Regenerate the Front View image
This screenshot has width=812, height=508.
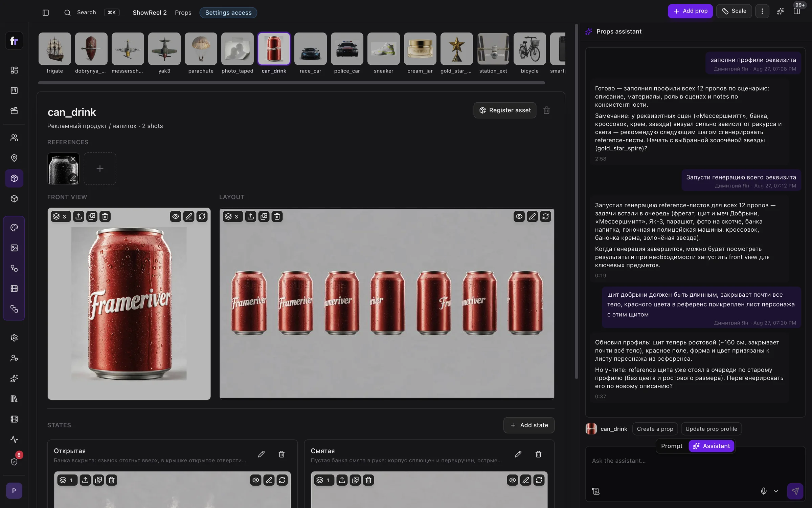coord(202,216)
